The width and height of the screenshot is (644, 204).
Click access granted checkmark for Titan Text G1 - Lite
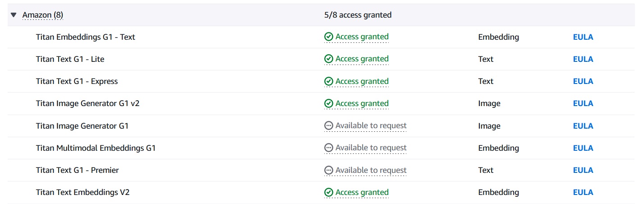pyautogui.click(x=329, y=59)
